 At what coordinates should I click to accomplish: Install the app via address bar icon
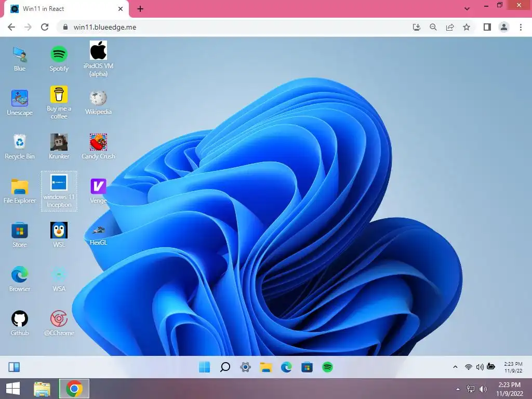pyautogui.click(x=416, y=27)
